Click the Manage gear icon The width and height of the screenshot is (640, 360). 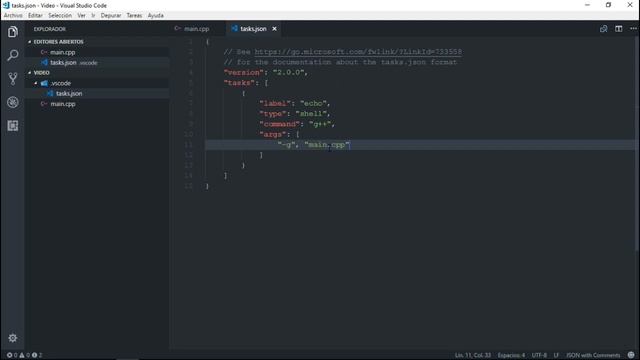(x=13, y=338)
